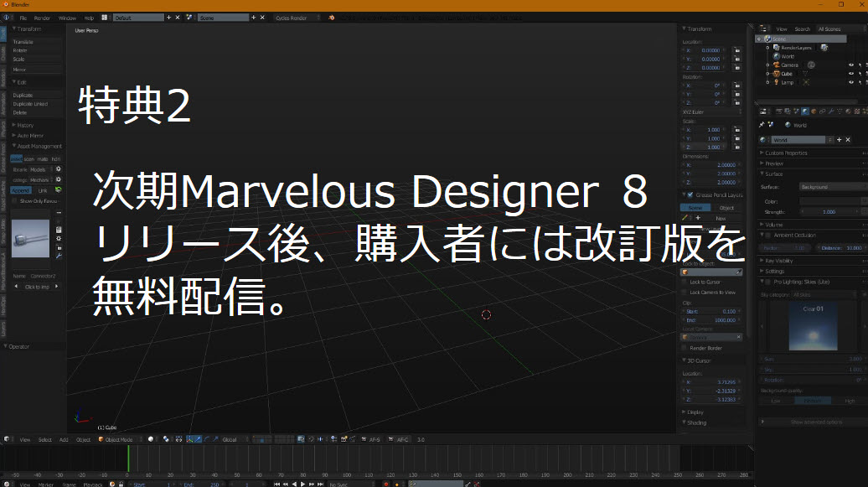Toggle the translate manipulator arrow icon

199,439
